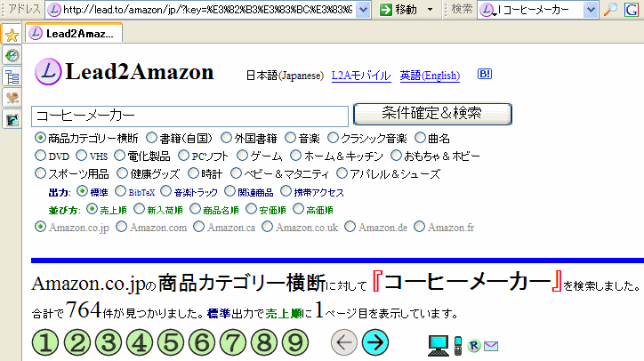Select おもちゃ＆ホビー category radio button

point(396,156)
